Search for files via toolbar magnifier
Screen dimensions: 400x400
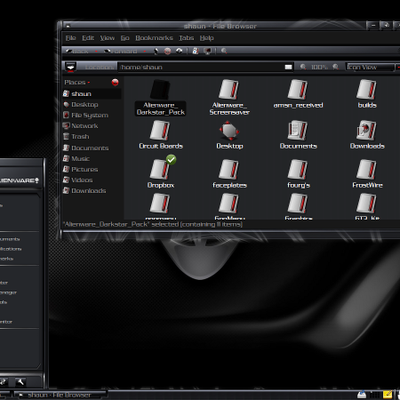click(224, 51)
